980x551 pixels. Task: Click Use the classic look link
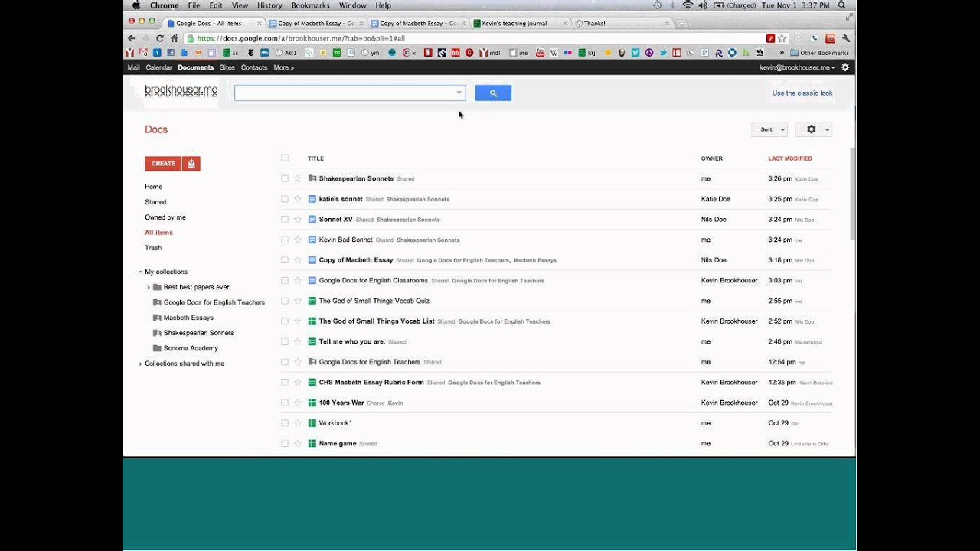pos(802,93)
